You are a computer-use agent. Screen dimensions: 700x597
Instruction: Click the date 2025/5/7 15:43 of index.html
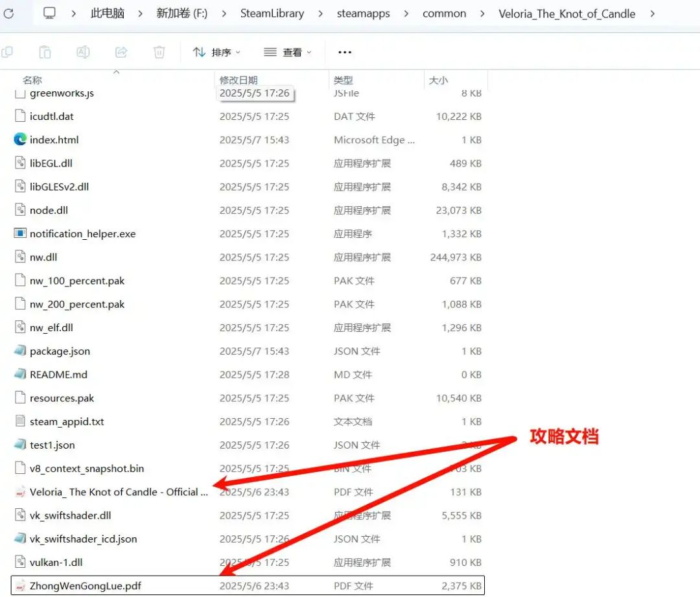click(254, 140)
